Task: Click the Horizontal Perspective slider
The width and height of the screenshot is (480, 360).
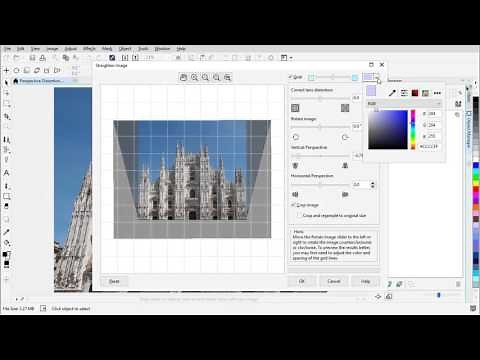Action: pyautogui.click(x=320, y=184)
